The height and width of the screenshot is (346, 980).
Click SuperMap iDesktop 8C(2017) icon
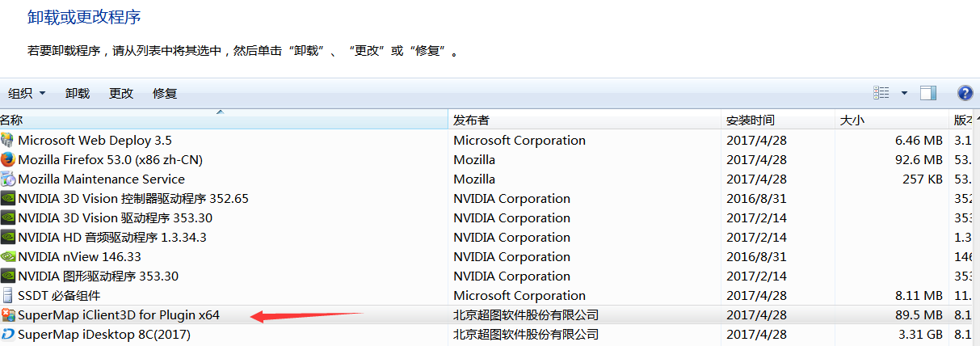8,334
